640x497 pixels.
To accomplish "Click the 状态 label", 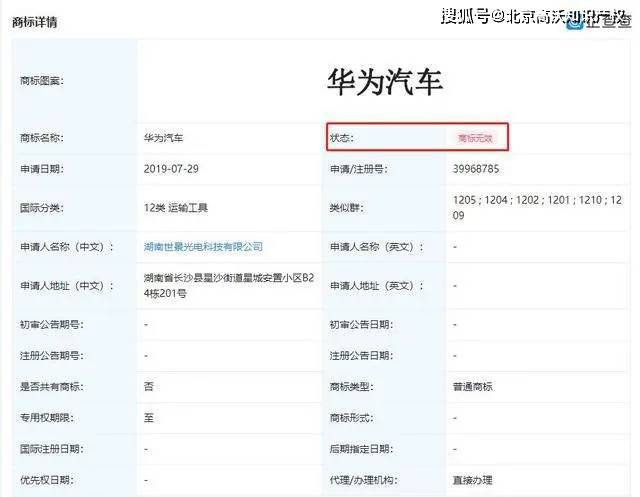I will 342,138.
